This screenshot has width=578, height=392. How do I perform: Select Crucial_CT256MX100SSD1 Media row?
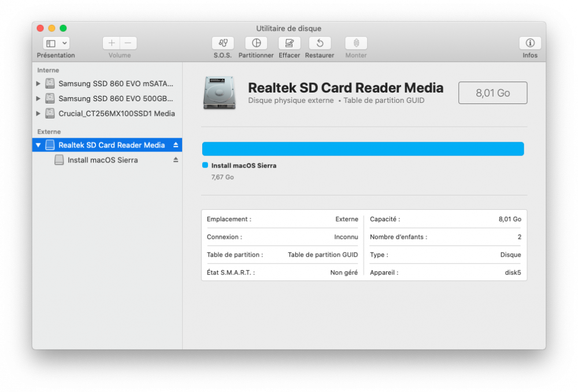pyautogui.click(x=108, y=113)
